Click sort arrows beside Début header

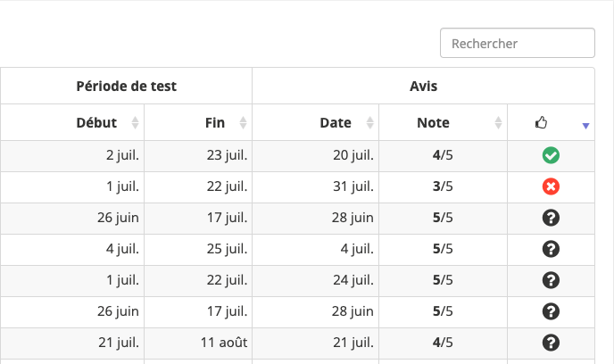click(136, 123)
